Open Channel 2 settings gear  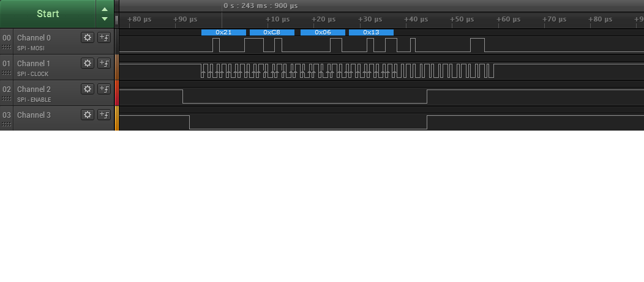point(88,89)
